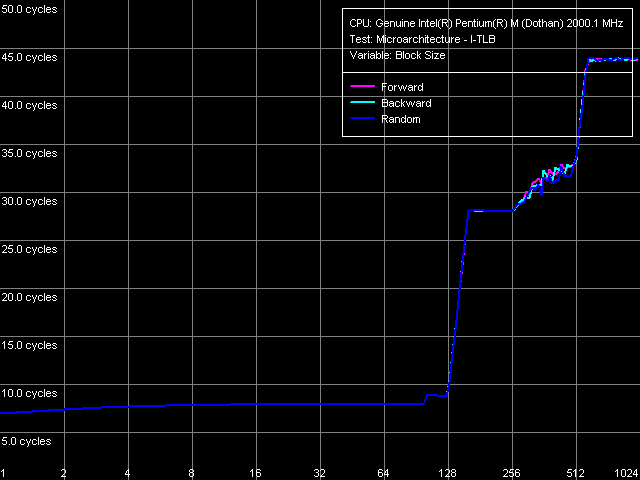Click the x-axis label 512

(576, 473)
